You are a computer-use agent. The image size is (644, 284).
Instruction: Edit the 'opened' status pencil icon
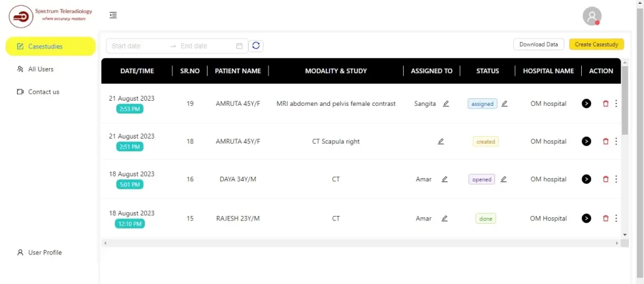click(504, 179)
